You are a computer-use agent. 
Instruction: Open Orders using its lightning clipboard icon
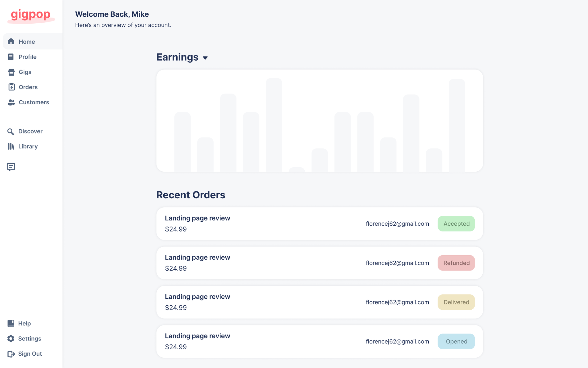coord(11,87)
